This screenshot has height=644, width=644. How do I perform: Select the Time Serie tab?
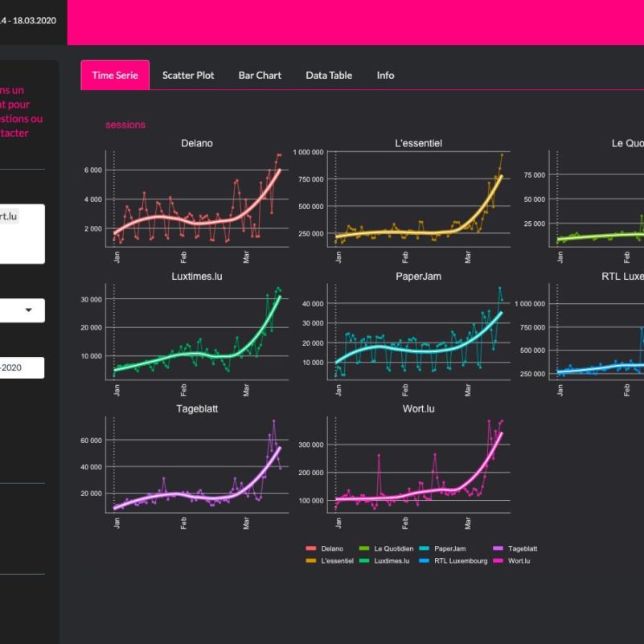[x=115, y=75]
